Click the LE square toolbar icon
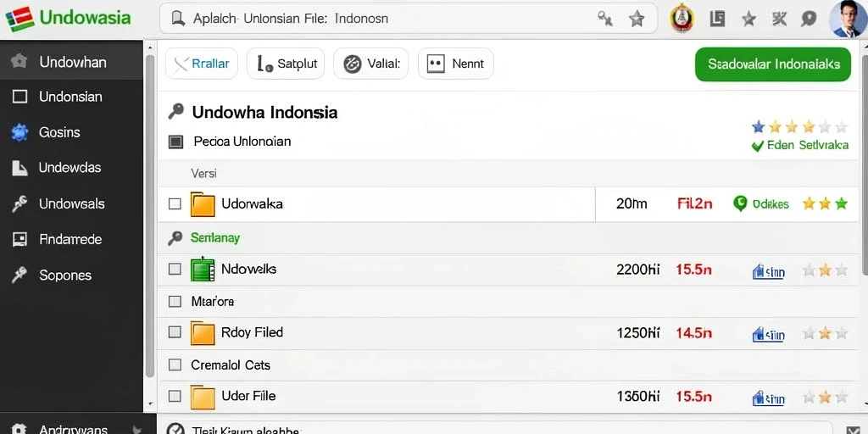Screen dimensions: 868x434 [717, 19]
